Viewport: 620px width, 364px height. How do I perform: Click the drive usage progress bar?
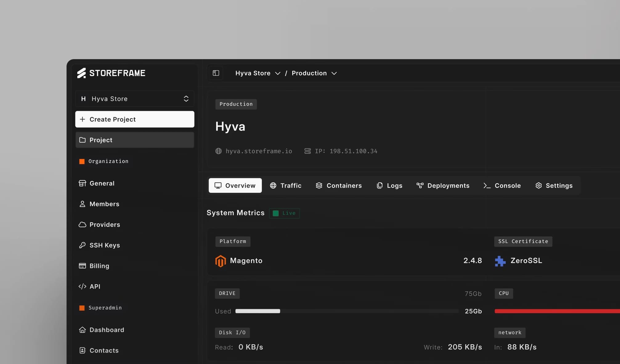coord(347,311)
